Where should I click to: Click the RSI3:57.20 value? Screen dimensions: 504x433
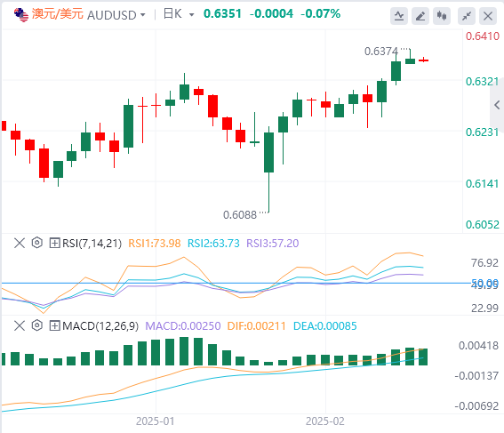pyautogui.click(x=273, y=244)
